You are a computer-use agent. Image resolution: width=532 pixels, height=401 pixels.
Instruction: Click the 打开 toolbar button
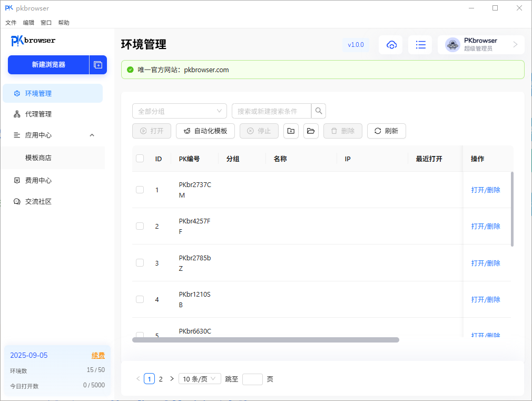152,131
